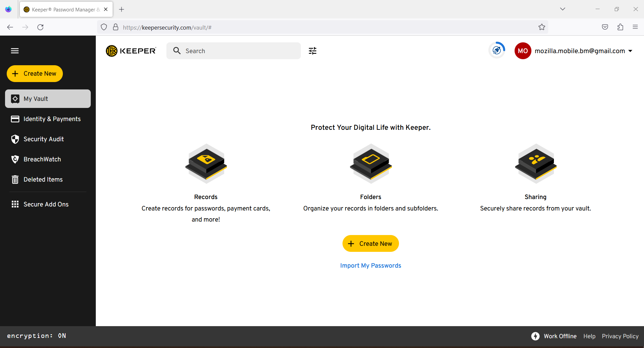Viewport: 644px width, 348px height.
Task: Open the search filter options
Action: point(312,50)
